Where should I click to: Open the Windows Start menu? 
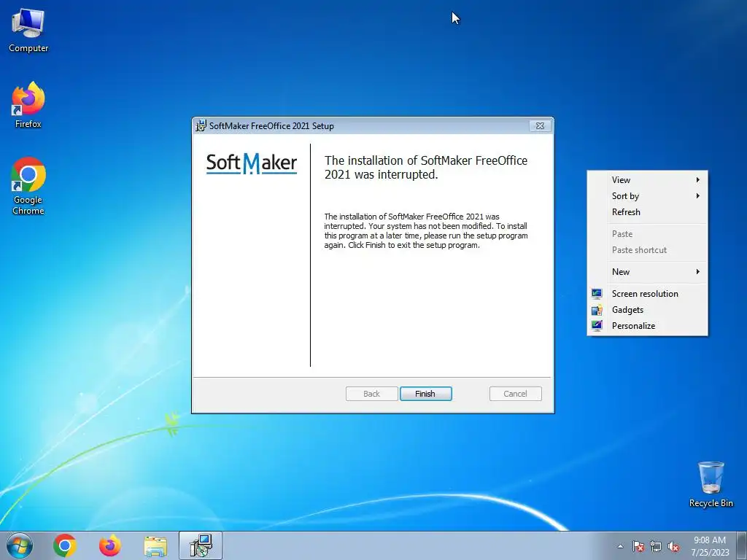tap(19, 545)
